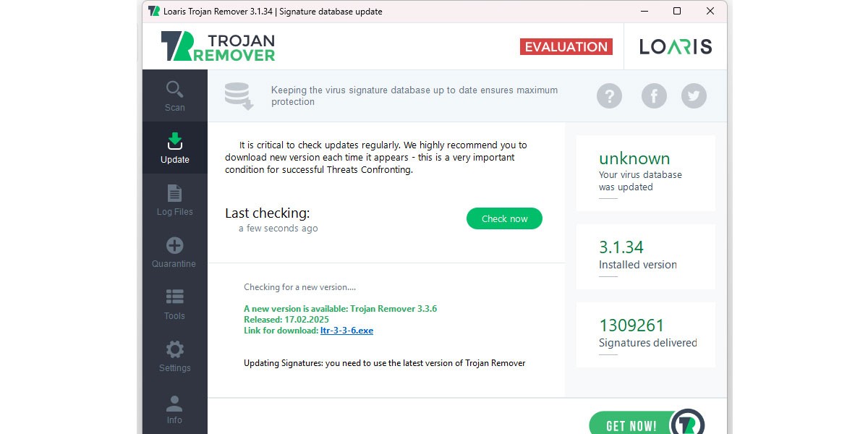Viewport: 868px width, 434px height.
Task: Click 'Checking for a new version....' text
Action: (299, 287)
